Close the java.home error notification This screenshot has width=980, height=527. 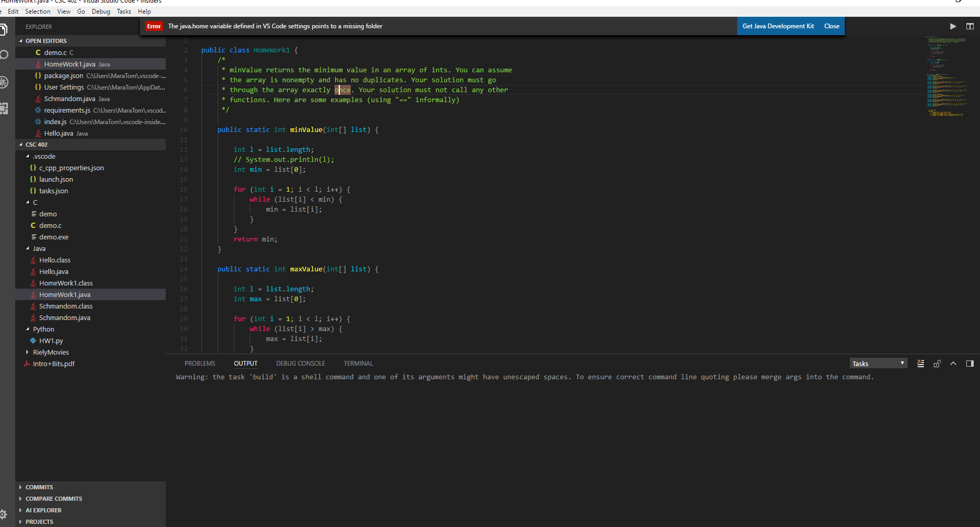point(831,26)
